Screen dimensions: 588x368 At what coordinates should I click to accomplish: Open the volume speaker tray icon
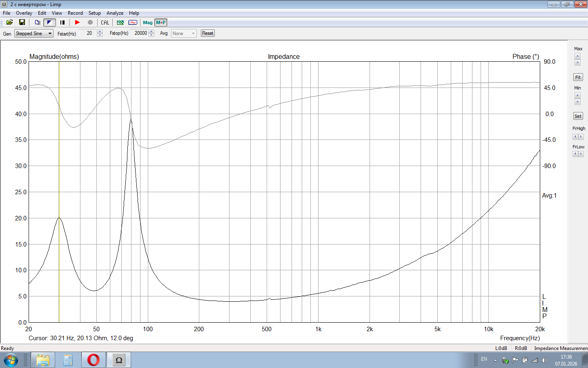[x=545, y=360]
